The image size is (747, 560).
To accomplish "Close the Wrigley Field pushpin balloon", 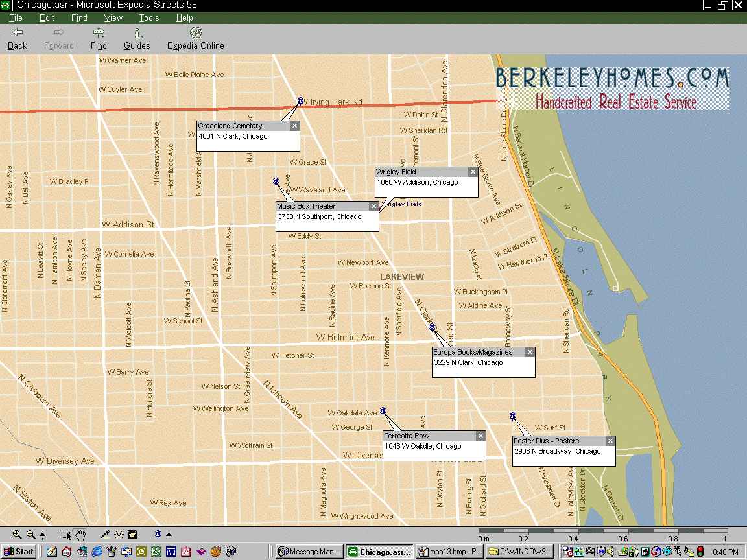I will [x=473, y=172].
